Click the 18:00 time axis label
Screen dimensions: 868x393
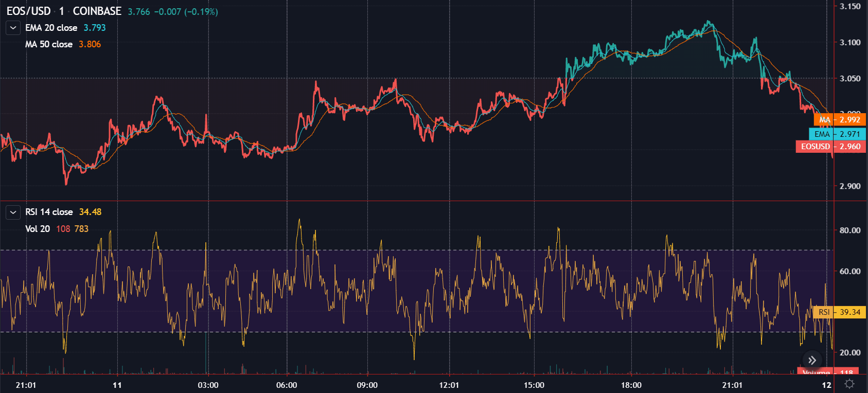631,385
